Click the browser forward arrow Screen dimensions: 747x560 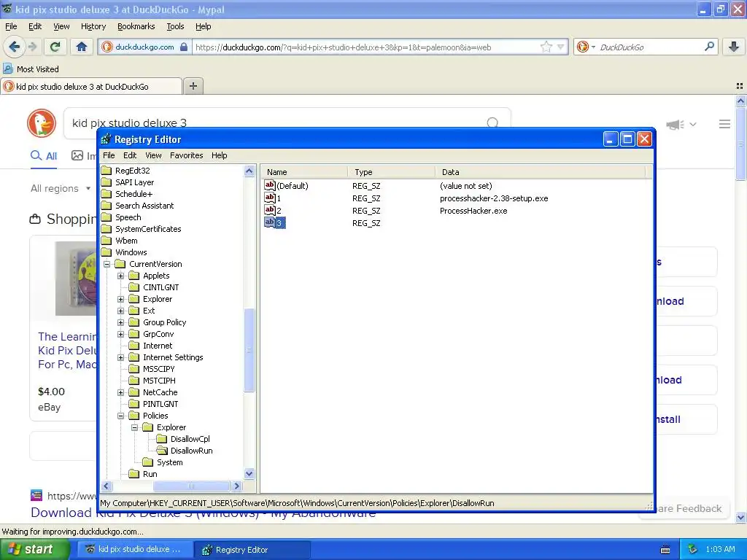click(x=33, y=47)
